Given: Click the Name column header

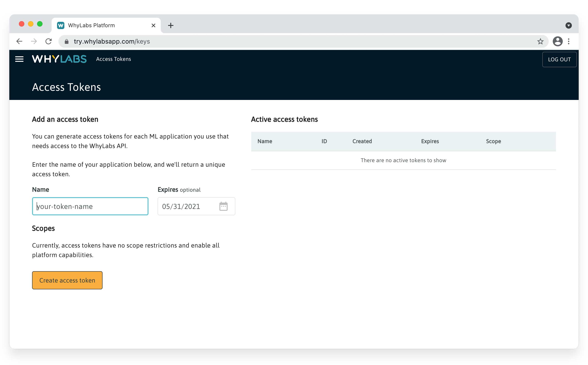Looking at the screenshot, I should pyautogui.click(x=265, y=142).
